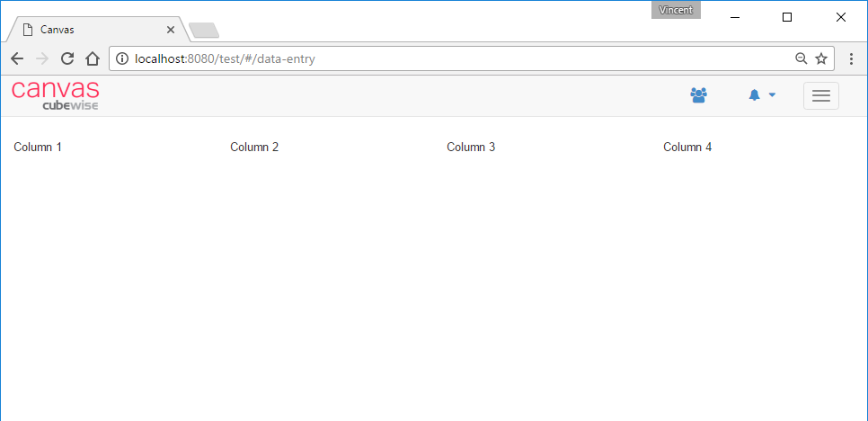Viewport: 868px width, 421px height.
Task: Open the zoom indicator in address bar
Action: pyautogui.click(x=801, y=59)
